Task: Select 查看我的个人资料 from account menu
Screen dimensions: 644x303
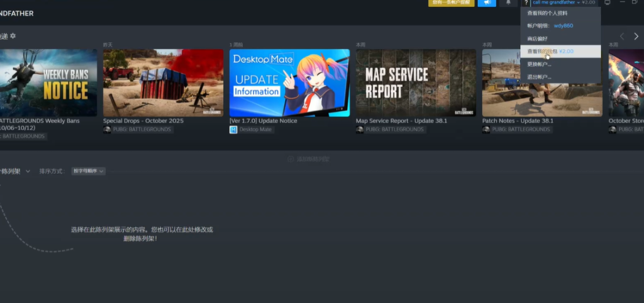Action: point(547,13)
